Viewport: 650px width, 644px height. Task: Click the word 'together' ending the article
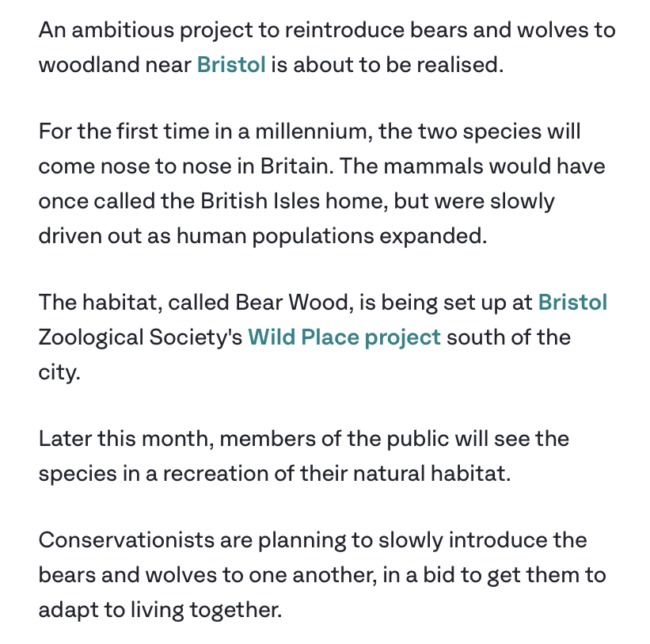click(x=235, y=611)
